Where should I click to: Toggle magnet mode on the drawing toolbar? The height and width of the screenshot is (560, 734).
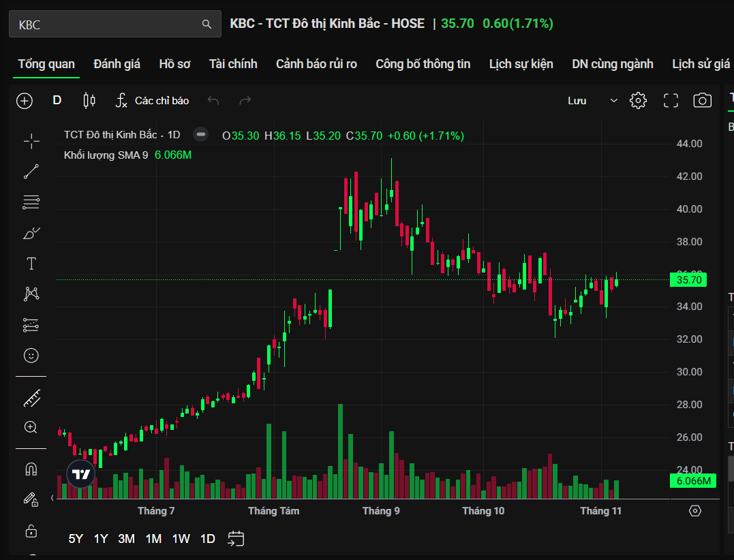[x=31, y=469]
